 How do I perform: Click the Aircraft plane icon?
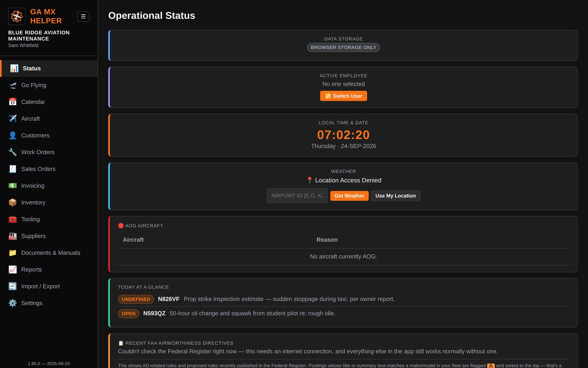click(12, 119)
